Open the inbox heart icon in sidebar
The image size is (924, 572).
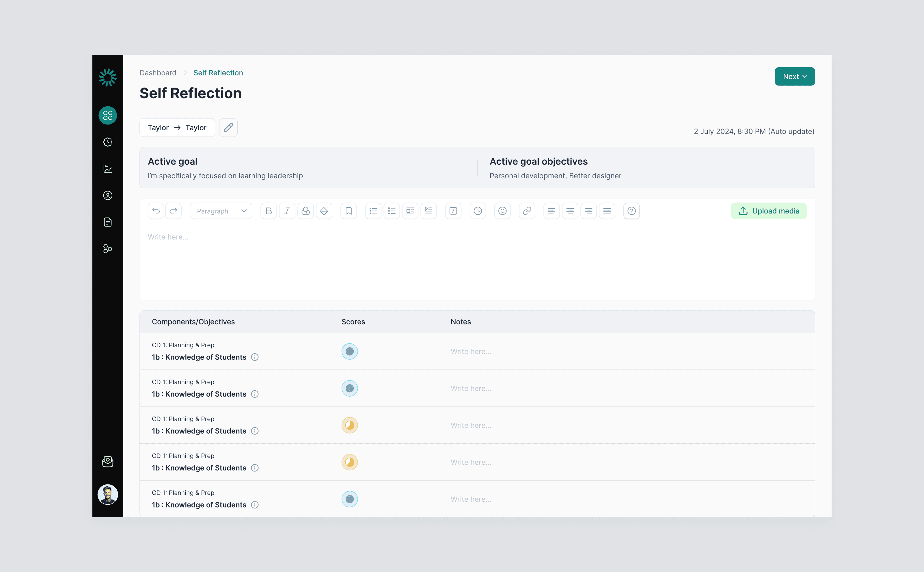click(x=108, y=462)
